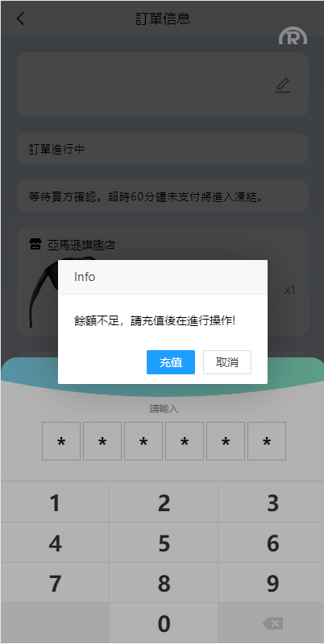Viewport: 324px width, 644px height.
Task: Go back using the top-left arrow
Action: click(20, 19)
